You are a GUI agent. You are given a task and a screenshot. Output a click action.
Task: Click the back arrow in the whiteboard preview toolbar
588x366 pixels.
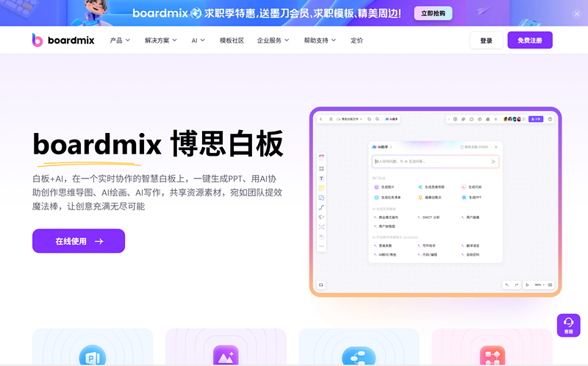coord(321,119)
